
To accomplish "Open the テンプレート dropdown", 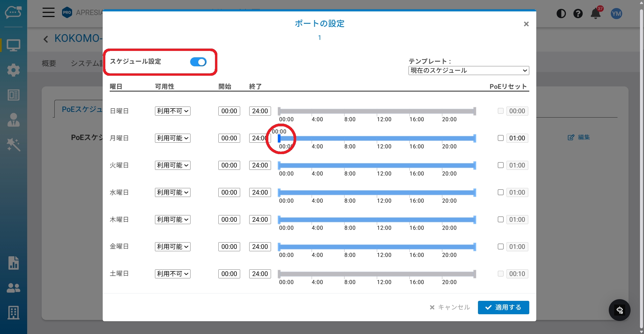I will 469,70.
